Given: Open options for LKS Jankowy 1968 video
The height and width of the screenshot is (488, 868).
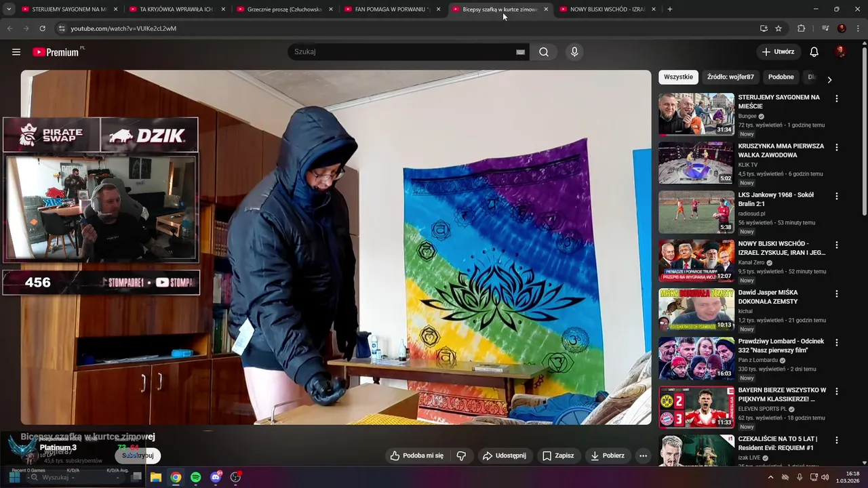Looking at the screenshot, I should pyautogui.click(x=836, y=196).
